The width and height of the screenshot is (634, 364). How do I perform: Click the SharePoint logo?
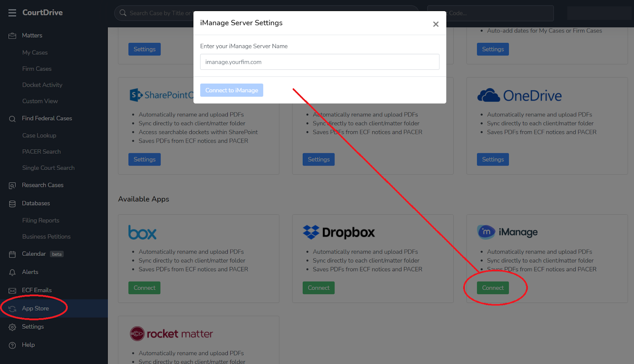(162, 95)
